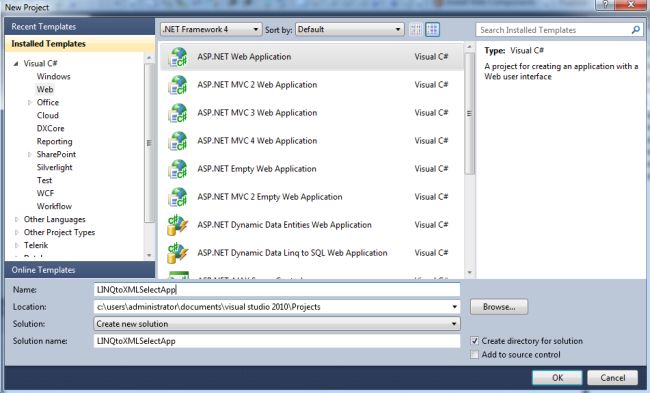Click the Cancel button
The height and width of the screenshot is (393, 650).
[613, 378]
